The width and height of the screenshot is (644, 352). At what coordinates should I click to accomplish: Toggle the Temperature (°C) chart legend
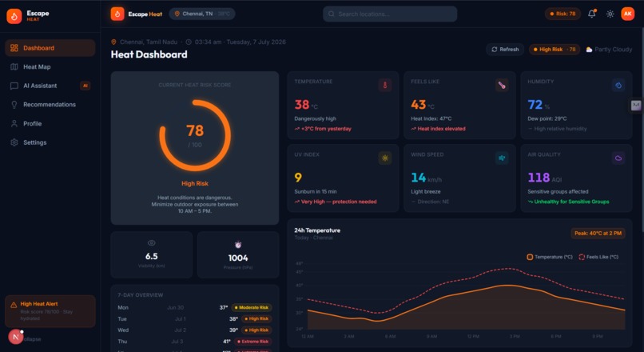tap(550, 257)
